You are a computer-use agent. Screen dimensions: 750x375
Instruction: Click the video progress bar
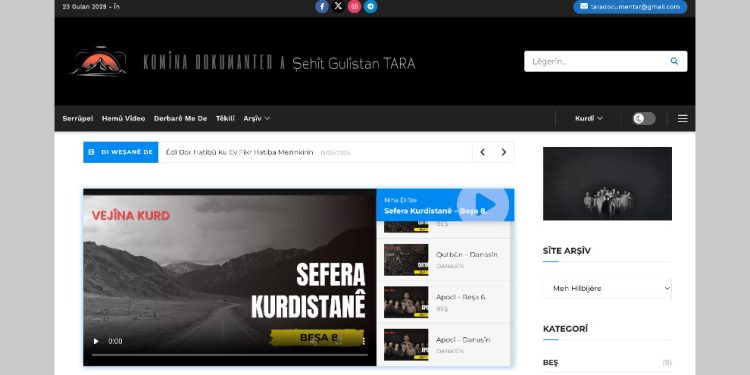pos(230,355)
